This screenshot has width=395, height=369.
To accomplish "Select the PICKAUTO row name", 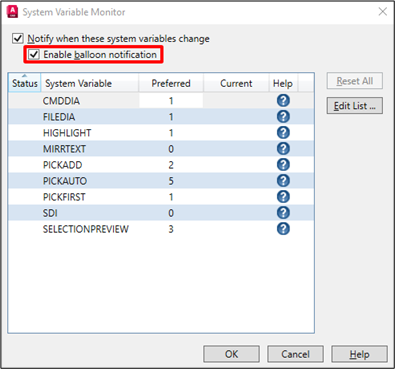I will 65,181.
